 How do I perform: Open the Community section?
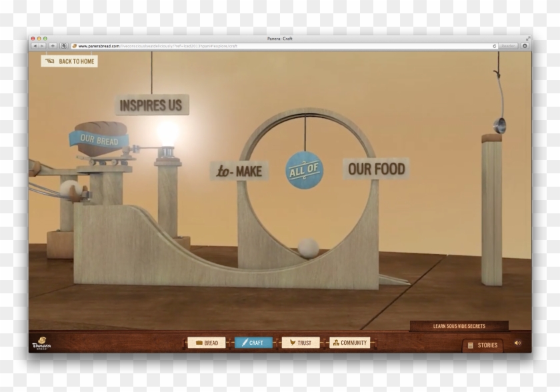tap(349, 343)
